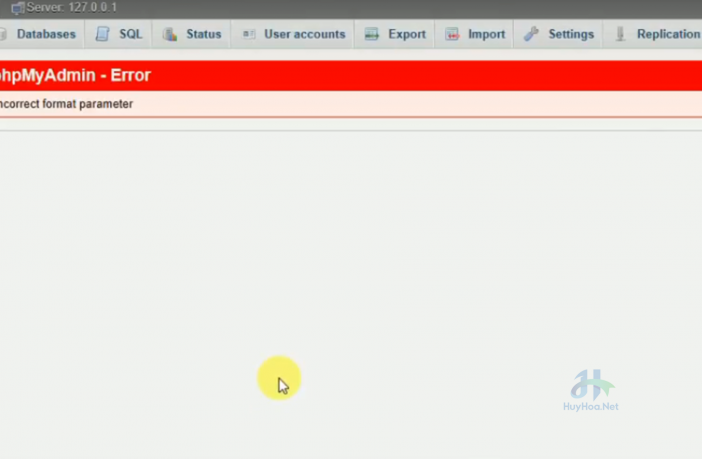This screenshot has width=702, height=459.
Task: Open the Export tab label
Action: coord(407,34)
